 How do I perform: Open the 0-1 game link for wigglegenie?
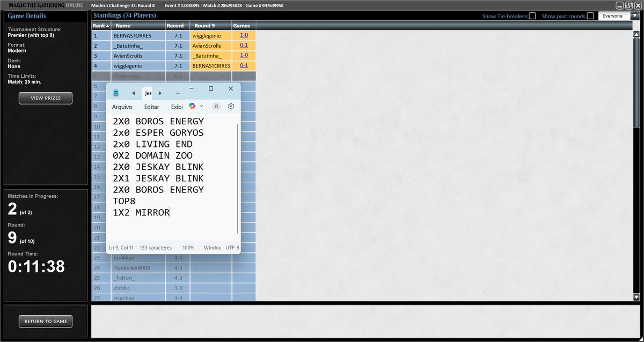point(244,65)
